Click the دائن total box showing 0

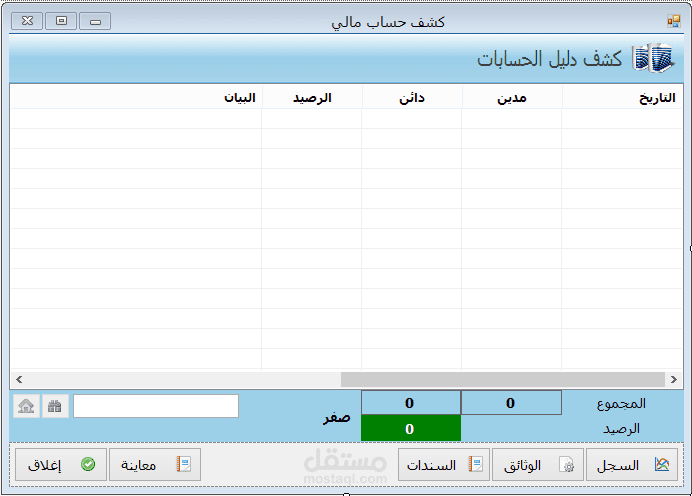click(x=411, y=402)
